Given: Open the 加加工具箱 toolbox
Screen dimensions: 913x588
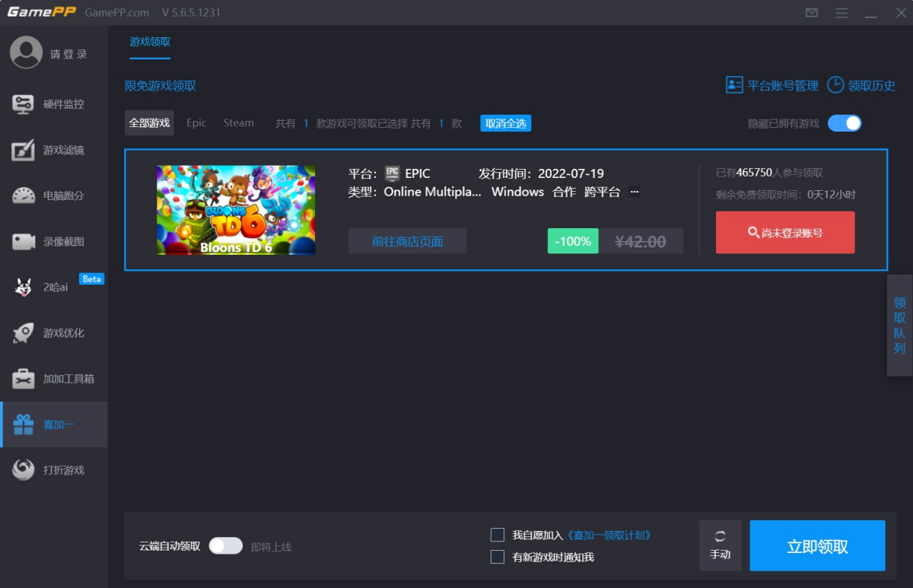Looking at the screenshot, I should point(53,378).
